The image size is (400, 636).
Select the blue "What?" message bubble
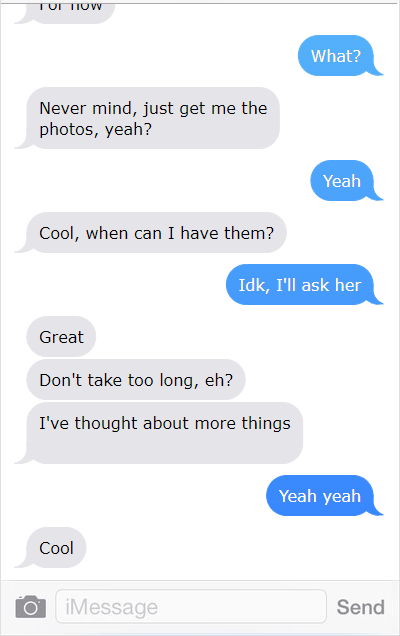coord(336,56)
